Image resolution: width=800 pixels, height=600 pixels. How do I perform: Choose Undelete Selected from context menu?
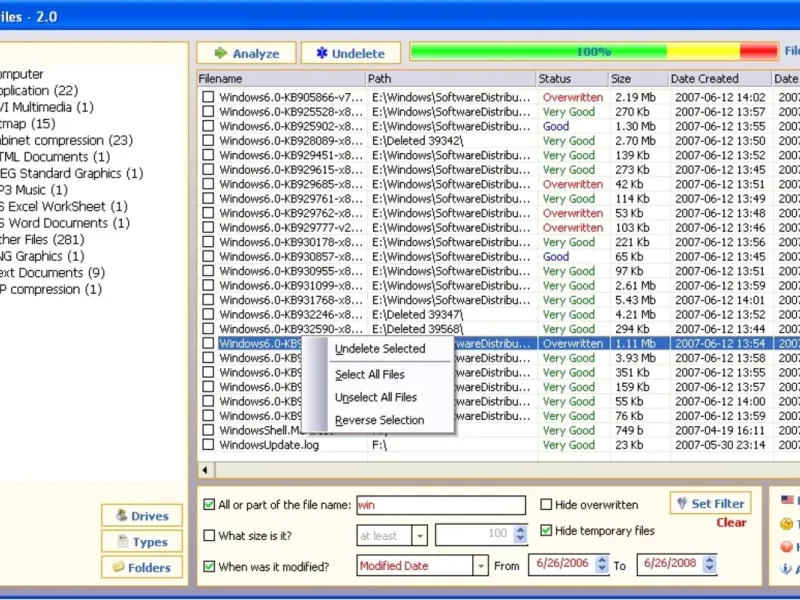380,349
